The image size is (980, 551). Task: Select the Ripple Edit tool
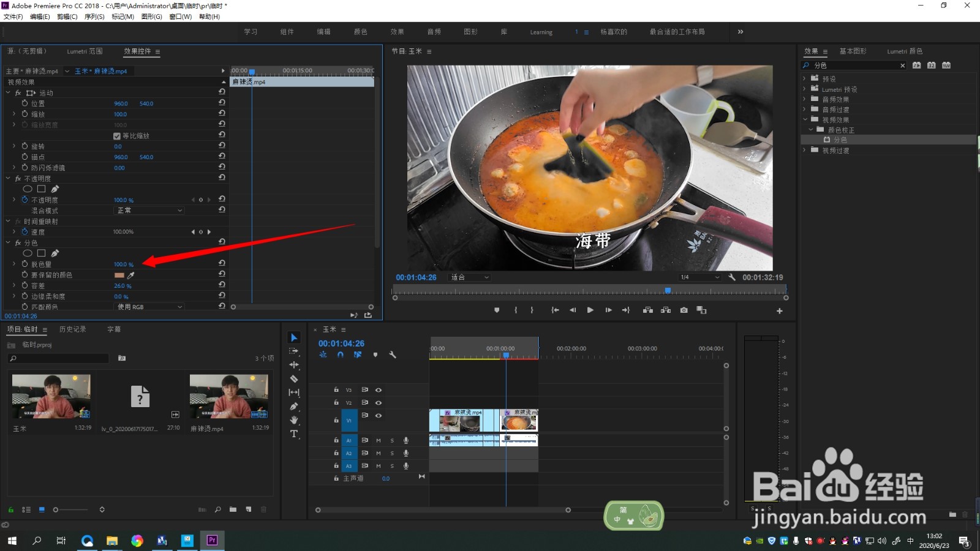[294, 365]
